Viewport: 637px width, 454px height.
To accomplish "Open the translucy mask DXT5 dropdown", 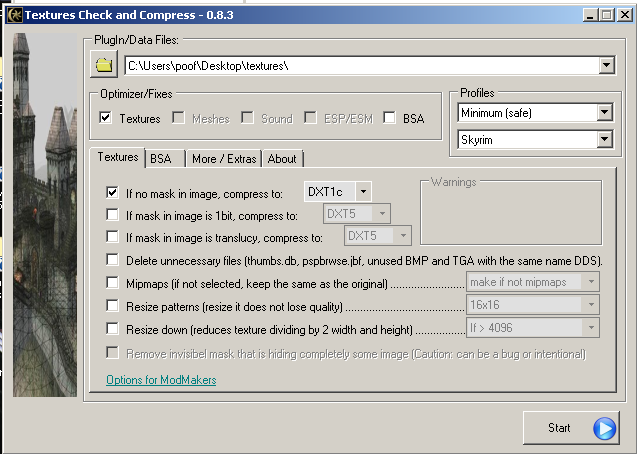I will (x=403, y=236).
